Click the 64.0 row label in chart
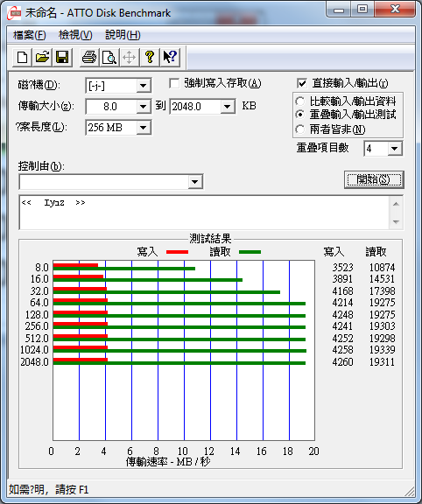The width and height of the screenshot is (422, 504). click(39, 303)
